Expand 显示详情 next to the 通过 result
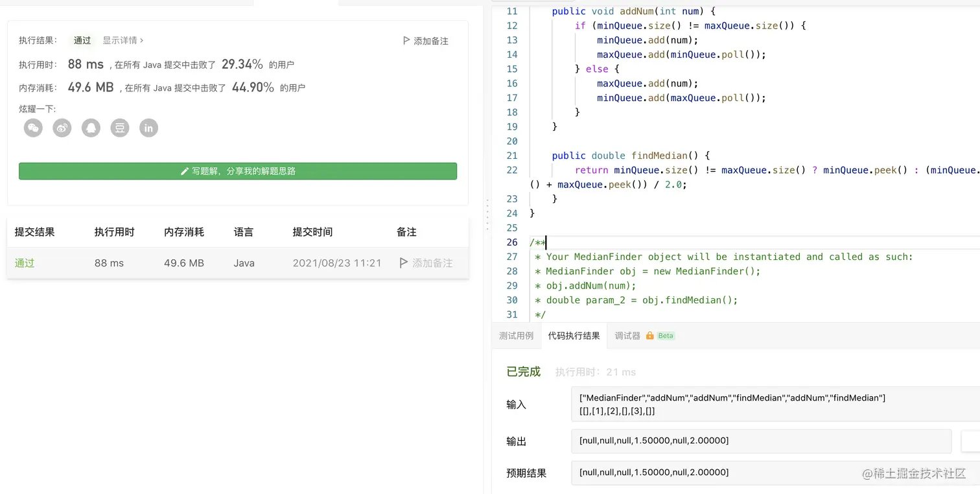Image resolution: width=980 pixels, height=494 pixels. (x=123, y=40)
